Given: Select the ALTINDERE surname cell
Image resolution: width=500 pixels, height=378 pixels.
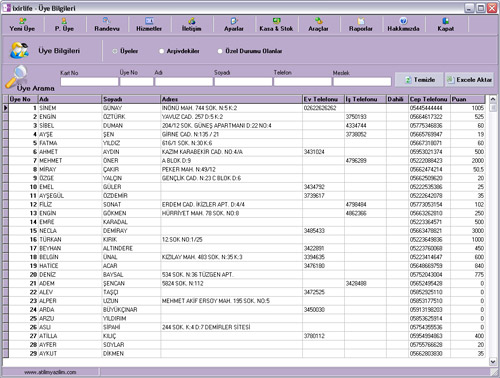Looking at the screenshot, I should (131, 248).
